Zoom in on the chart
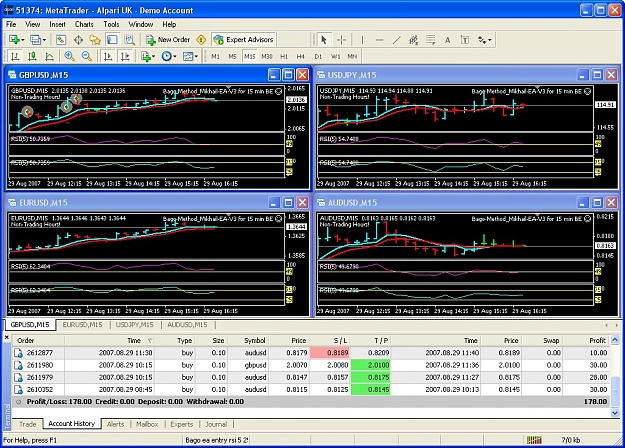This screenshot has height=448, width=625. click(69, 56)
